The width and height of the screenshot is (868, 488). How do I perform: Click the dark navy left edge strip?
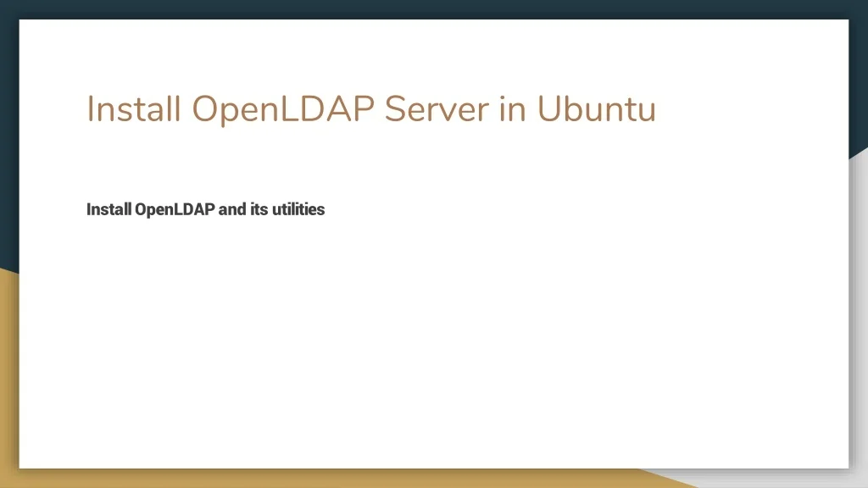pyautogui.click(x=8, y=127)
